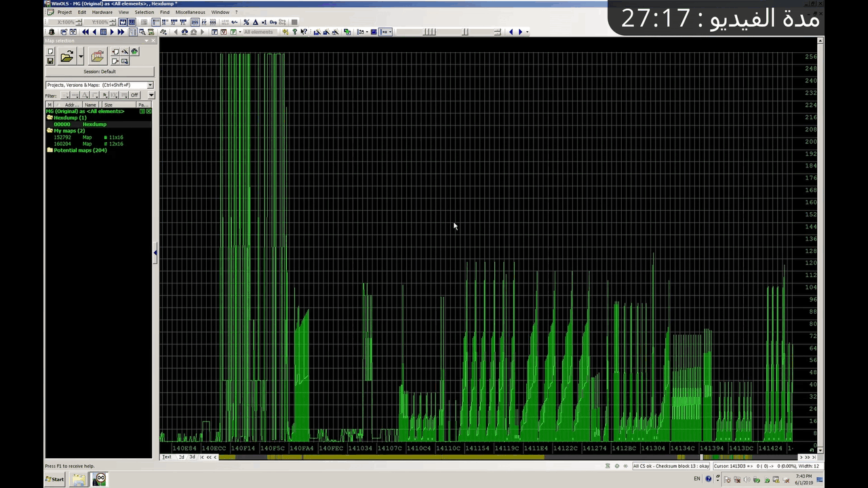Click the delta difference view icon
Image resolution: width=868 pixels, height=488 pixels.
(255, 22)
